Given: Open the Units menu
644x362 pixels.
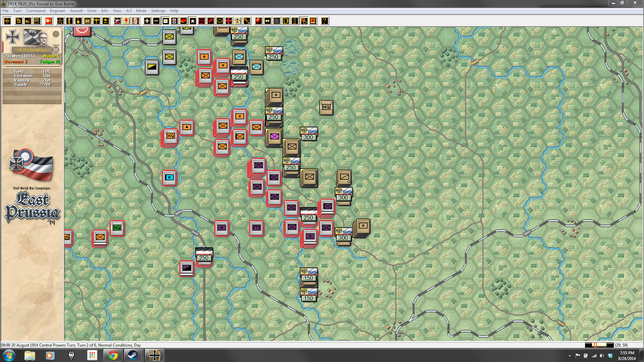Looking at the screenshot, I should pyautogui.click(x=92, y=11).
